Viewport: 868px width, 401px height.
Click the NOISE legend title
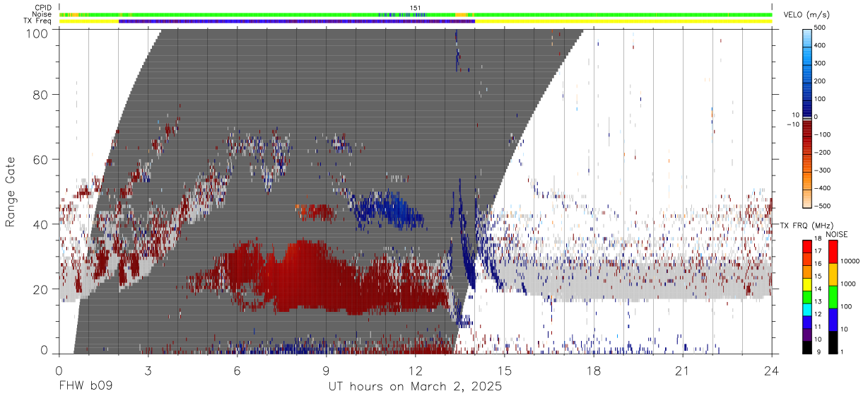click(838, 233)
